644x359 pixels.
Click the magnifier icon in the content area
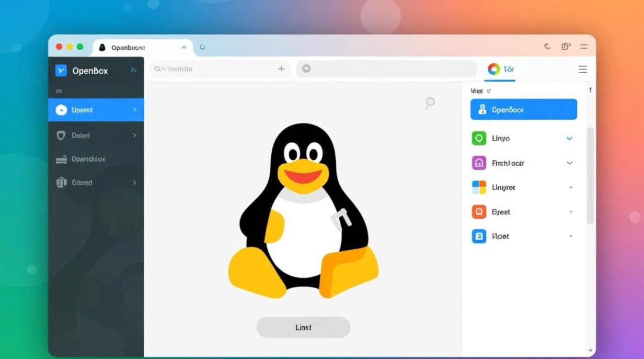click(x=429, y=102)
